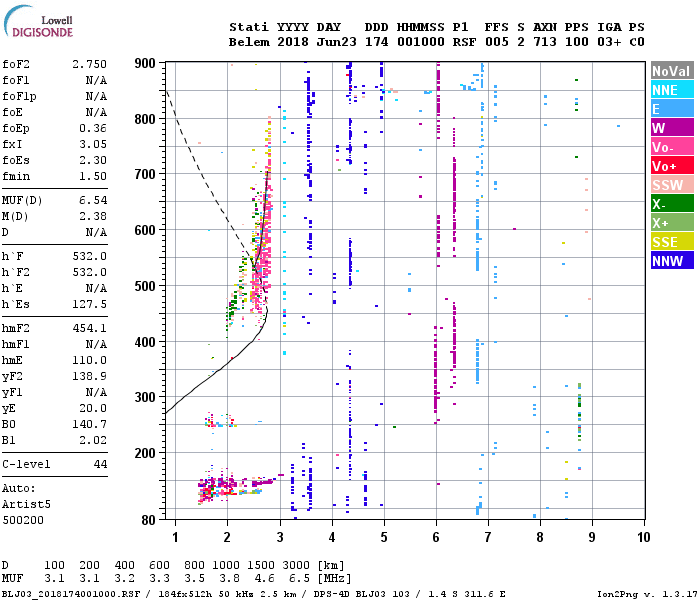Click the B1 value 2.02
The width and height of the screenshot is (700, 600).
pyautogui.click(x=93, y=440)
